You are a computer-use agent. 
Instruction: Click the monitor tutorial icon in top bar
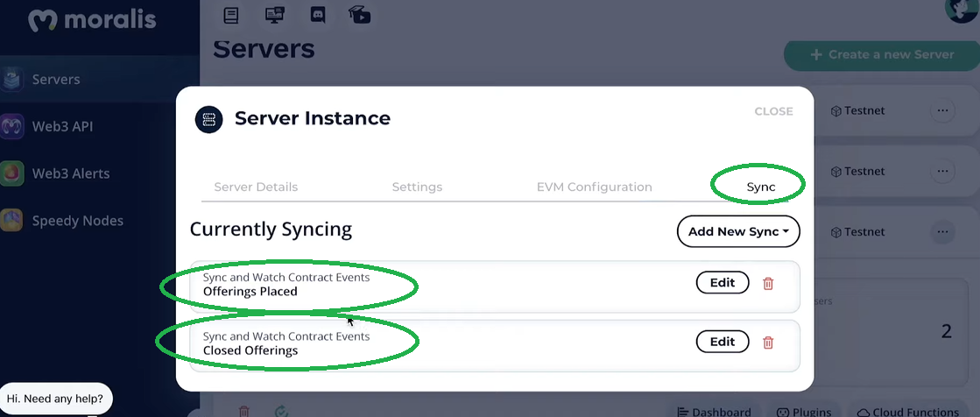pyautogui.click(x=274, y=14)
